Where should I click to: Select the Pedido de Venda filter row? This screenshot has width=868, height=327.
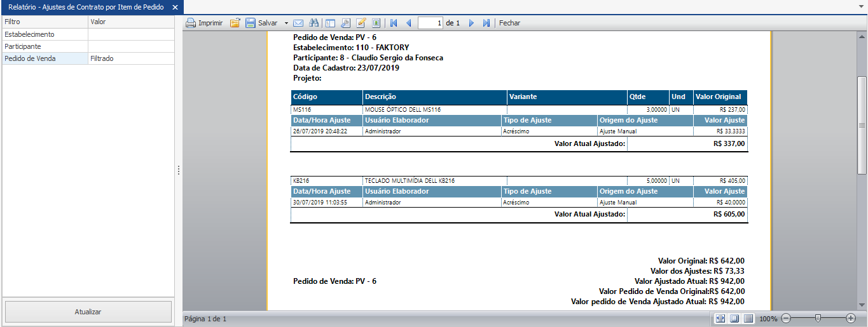tap(45, 58)
